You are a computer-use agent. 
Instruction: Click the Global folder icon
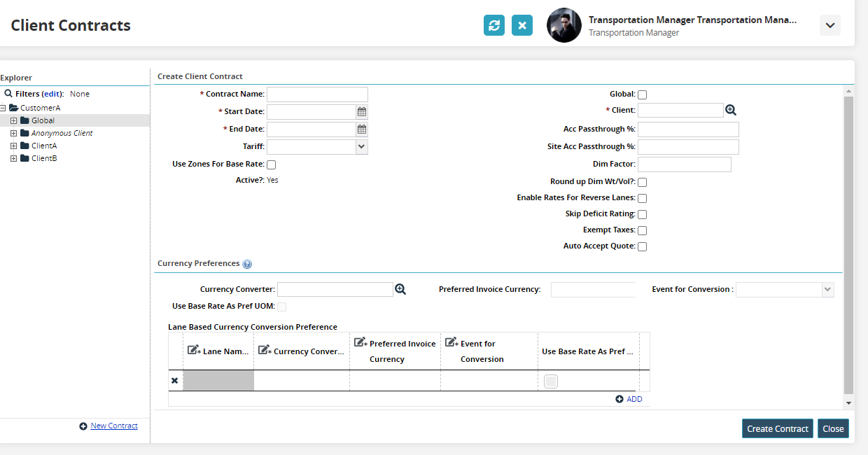[24, 120]
